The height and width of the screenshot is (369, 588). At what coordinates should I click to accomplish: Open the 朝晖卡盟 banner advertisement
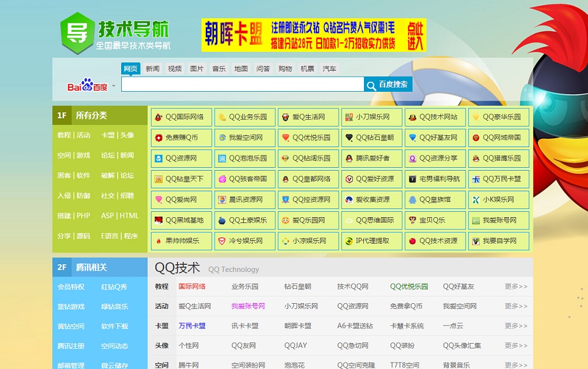314,35
